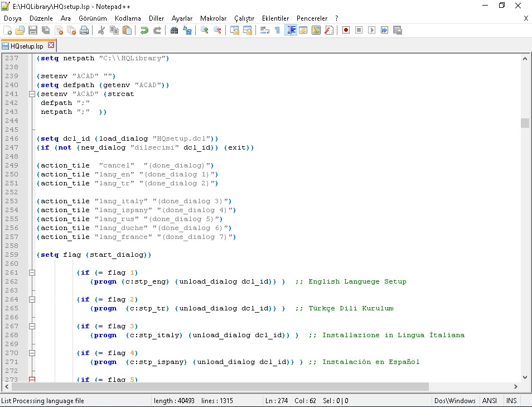Open the Makrolar menu
The height and width of the screenshot is (407, 532).
pyautogui.click(x=213, y=18)
